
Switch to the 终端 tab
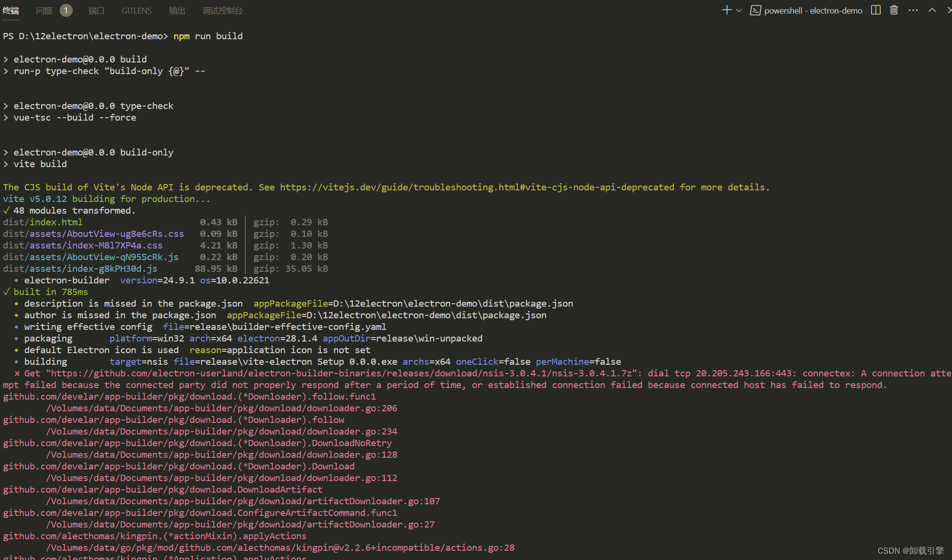pyautogui.click(x=11, y=11)
